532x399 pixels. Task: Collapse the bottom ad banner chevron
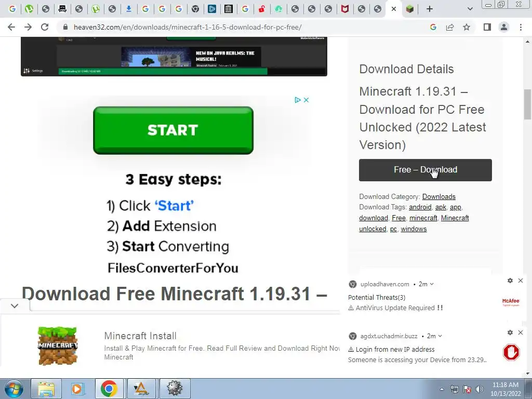click(15, 306)
